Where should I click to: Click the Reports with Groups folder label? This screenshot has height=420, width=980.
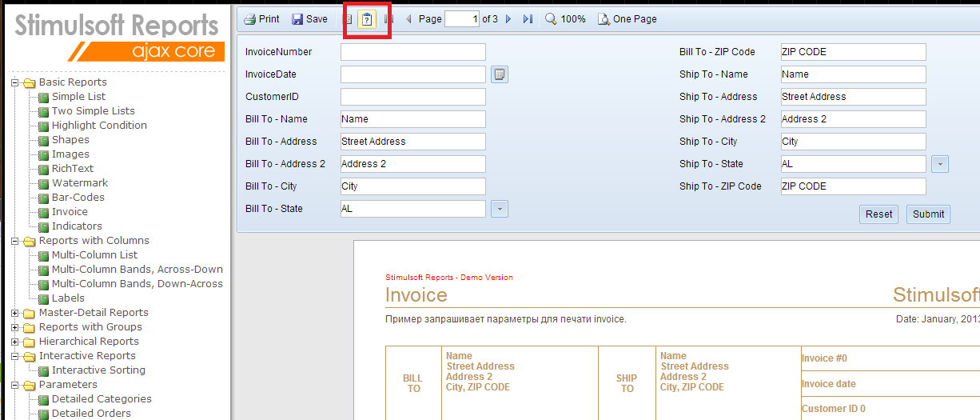pos(90,327)
